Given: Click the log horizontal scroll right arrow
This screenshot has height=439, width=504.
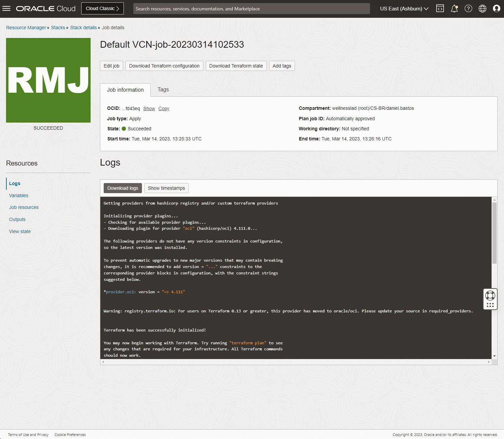Looking at the screenshot, I should [489, 362].
